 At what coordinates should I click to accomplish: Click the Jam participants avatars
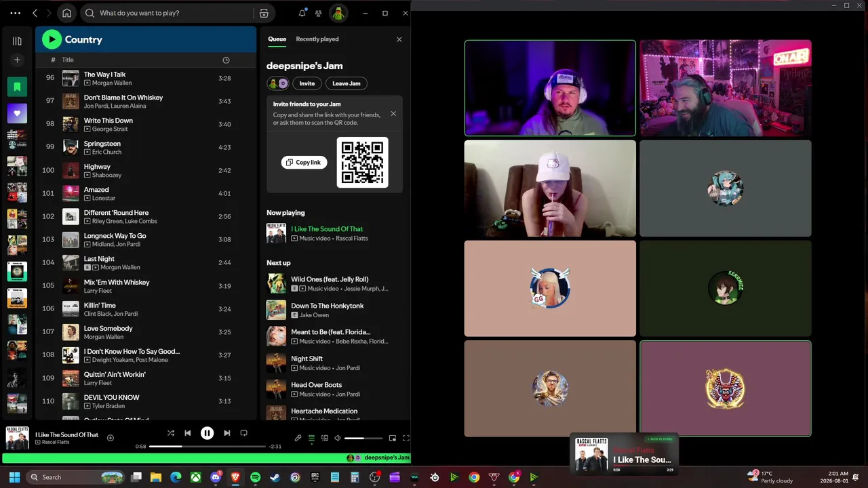(x=278, y=83)
